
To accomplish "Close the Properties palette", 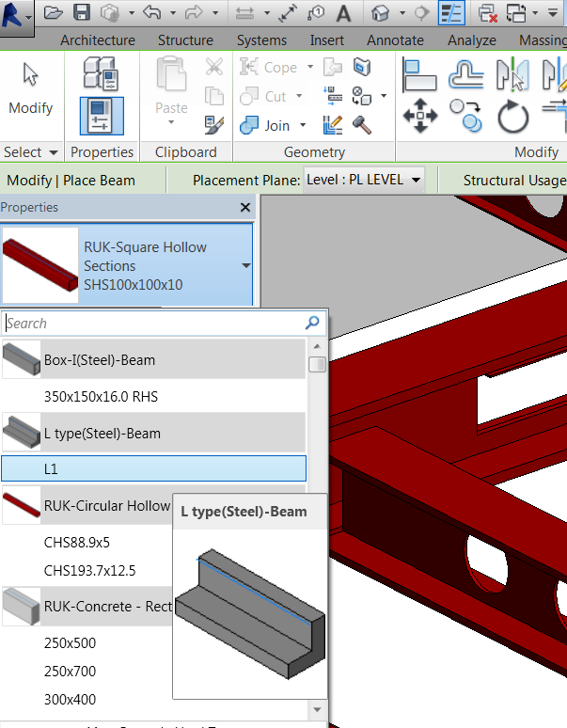I will tap(245, 208).
